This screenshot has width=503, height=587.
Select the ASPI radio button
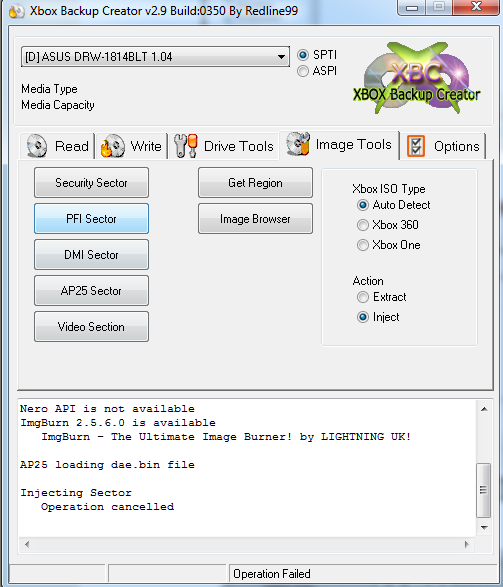point(303,71)
